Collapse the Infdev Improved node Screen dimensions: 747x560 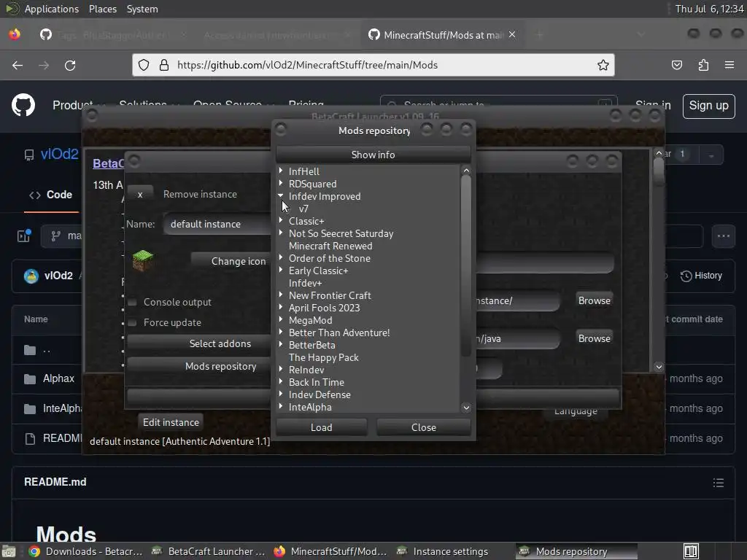point(281,195)
